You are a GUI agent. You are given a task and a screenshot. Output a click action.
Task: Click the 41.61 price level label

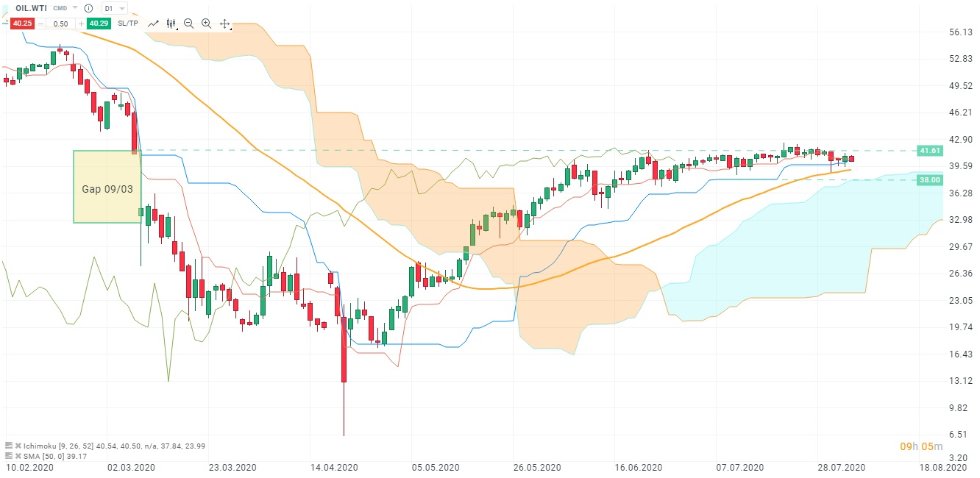point(929,150)
